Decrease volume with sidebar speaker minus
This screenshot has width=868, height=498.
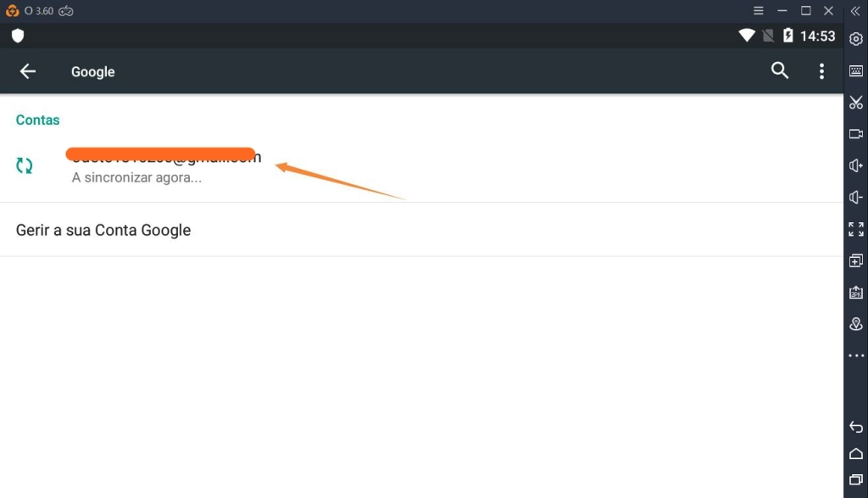[x=856, y=197]
